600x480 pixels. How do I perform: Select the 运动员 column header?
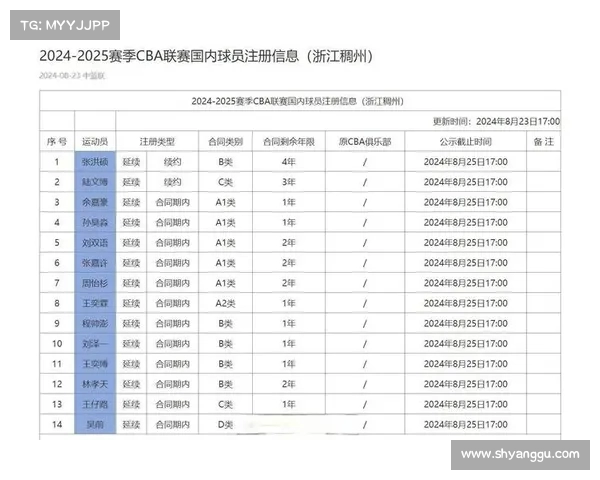coord(96,142)
